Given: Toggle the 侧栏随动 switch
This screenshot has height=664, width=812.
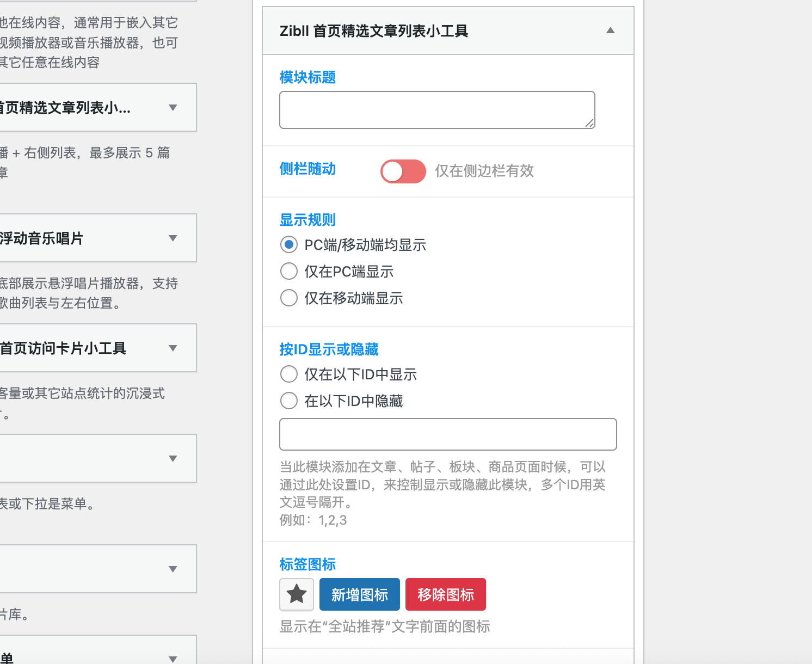Looking at the screenshot, I should tap(403, 171).
